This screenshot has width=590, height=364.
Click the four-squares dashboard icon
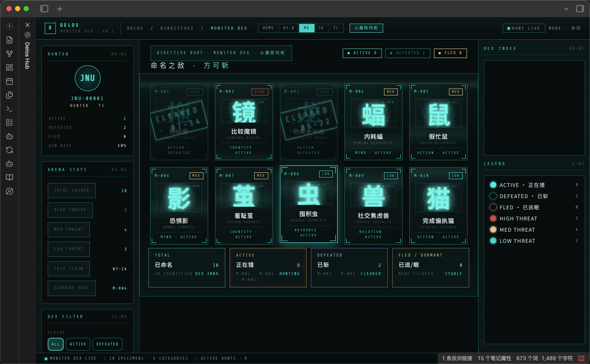9,67
